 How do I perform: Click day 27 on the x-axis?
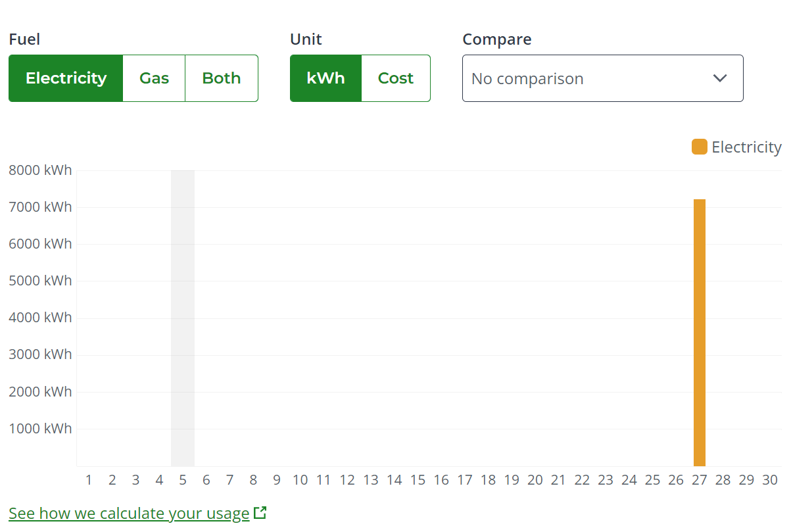pyautogui.click(x=700, y=480)
